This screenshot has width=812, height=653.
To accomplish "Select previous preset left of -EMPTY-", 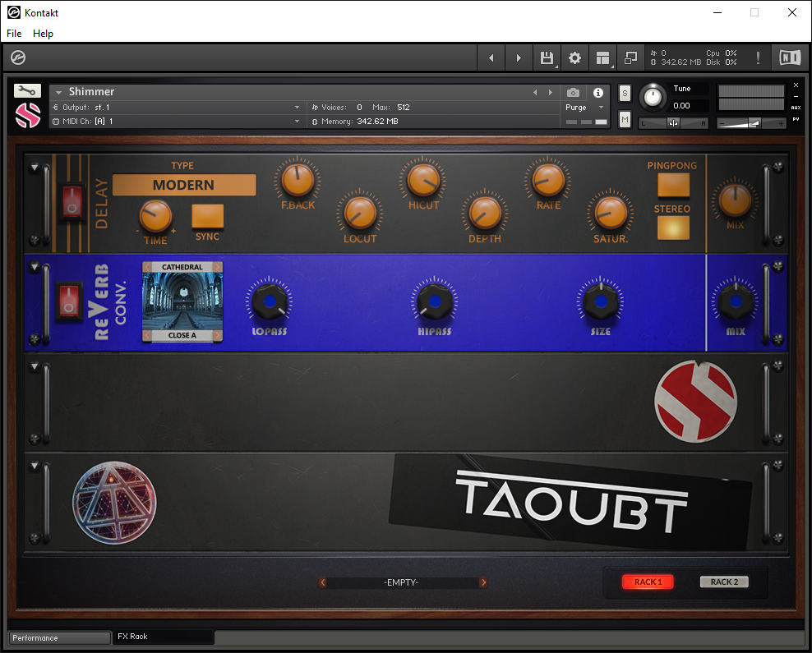I will [323, 582].
